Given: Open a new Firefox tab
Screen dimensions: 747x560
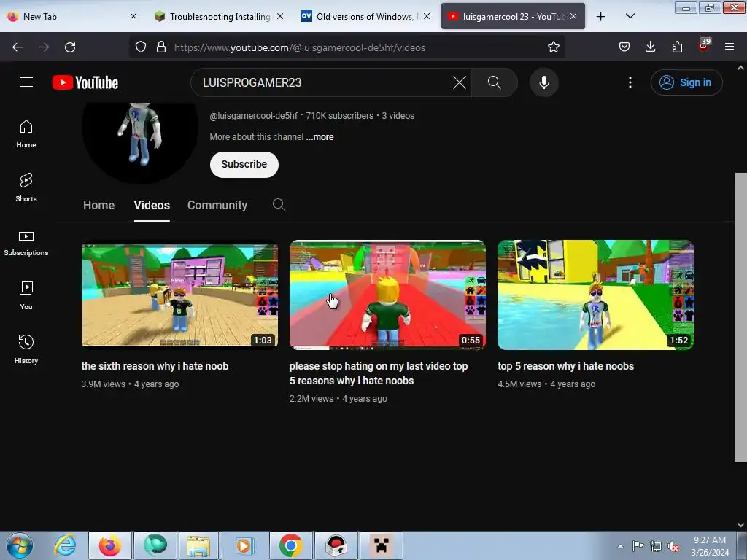Looking at the screenshot, I should click(601, 17).
